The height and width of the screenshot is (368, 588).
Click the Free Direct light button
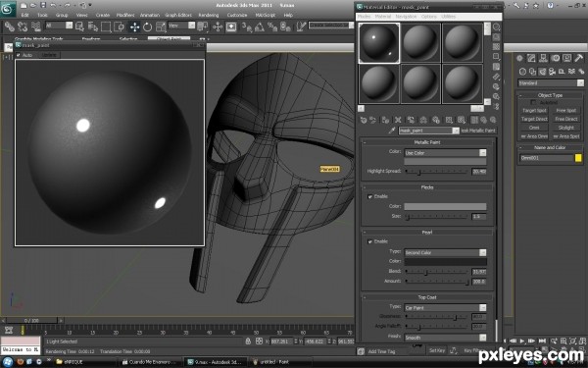pyautogui.click(x=566, y=119)
